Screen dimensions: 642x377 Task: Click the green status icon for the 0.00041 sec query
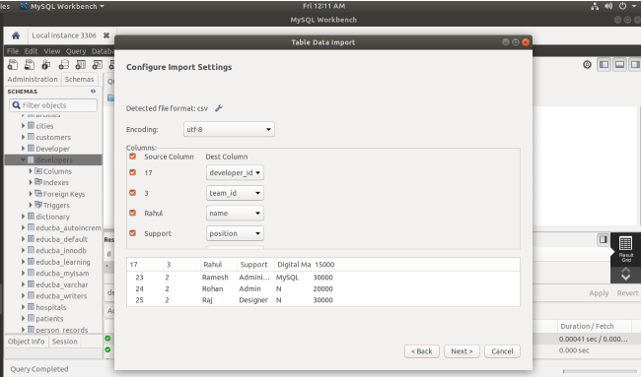point(108,339)
